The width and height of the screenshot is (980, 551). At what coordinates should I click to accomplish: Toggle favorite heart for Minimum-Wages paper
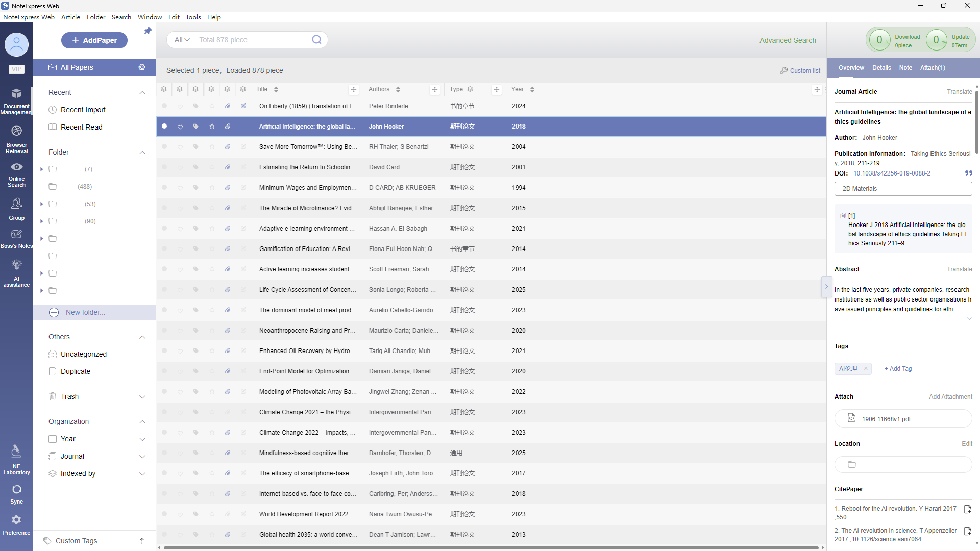[x=180, y=188]
